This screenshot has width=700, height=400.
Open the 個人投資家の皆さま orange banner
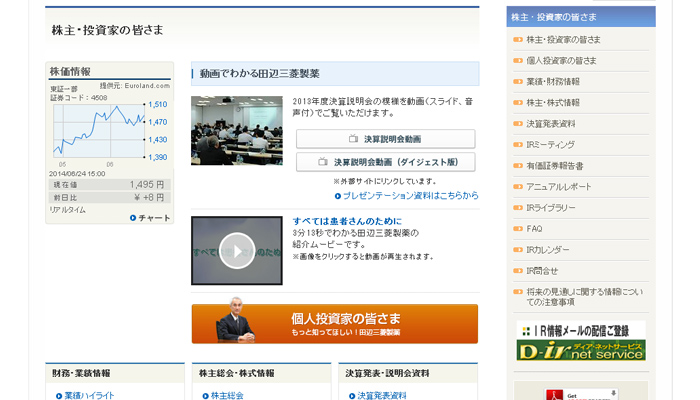tap(334, 324)
